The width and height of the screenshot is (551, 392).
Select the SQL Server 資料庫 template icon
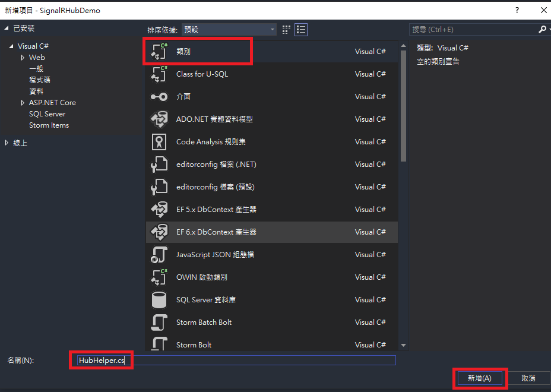tap(158, 299)
